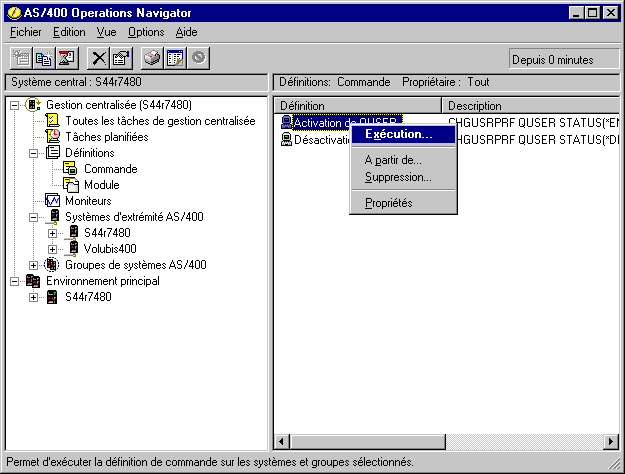625x474 pixels.
Task: Click the Groupes de systèmes AS/400 icon
Action: [x=51, y=265]
